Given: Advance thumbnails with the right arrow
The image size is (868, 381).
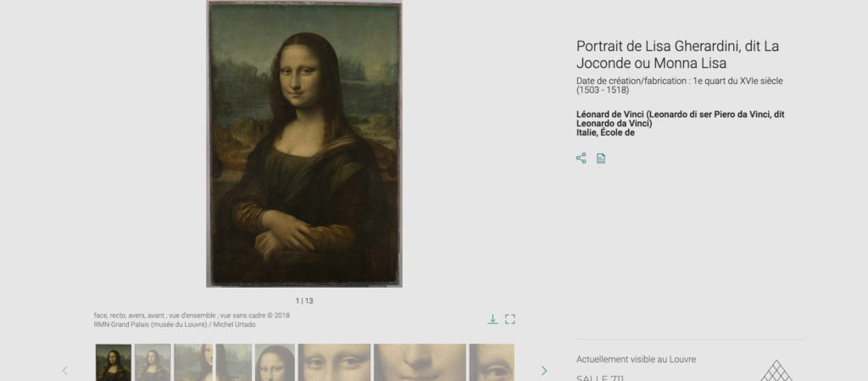Looking at the screenshot, I should (543, 371).
